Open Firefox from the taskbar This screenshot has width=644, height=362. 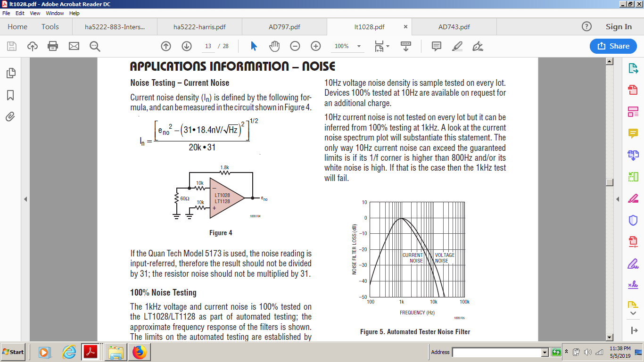[x=140, y=352]
